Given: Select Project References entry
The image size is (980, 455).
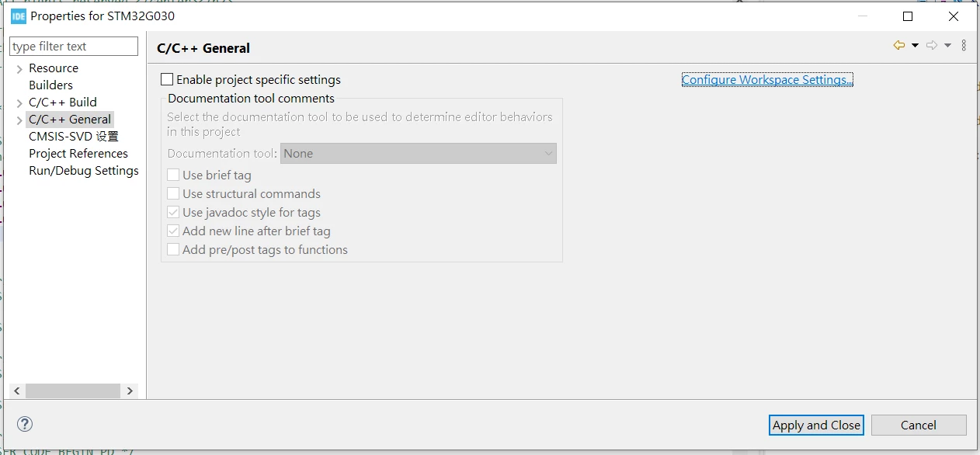Looking at the screenshot, I should point(78,154).
